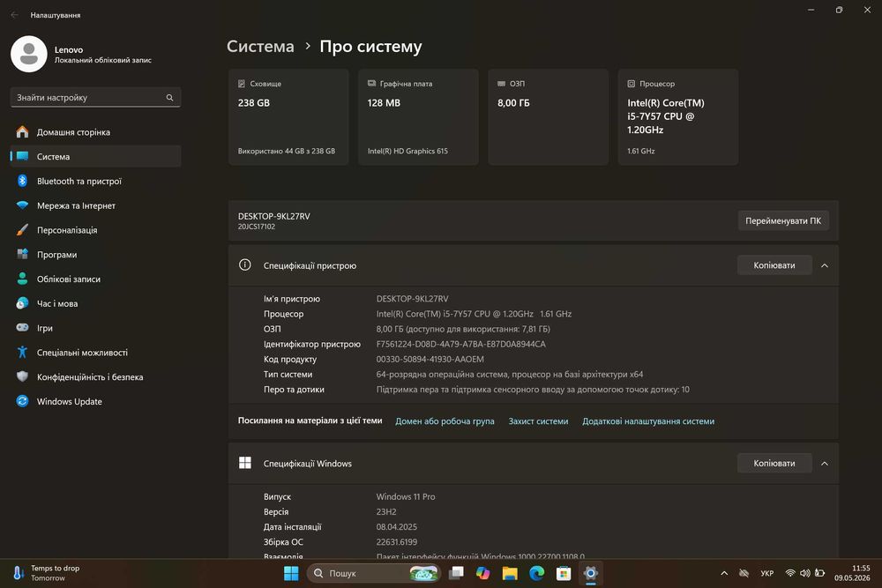Click the Home page house icon

click(23, 132)
